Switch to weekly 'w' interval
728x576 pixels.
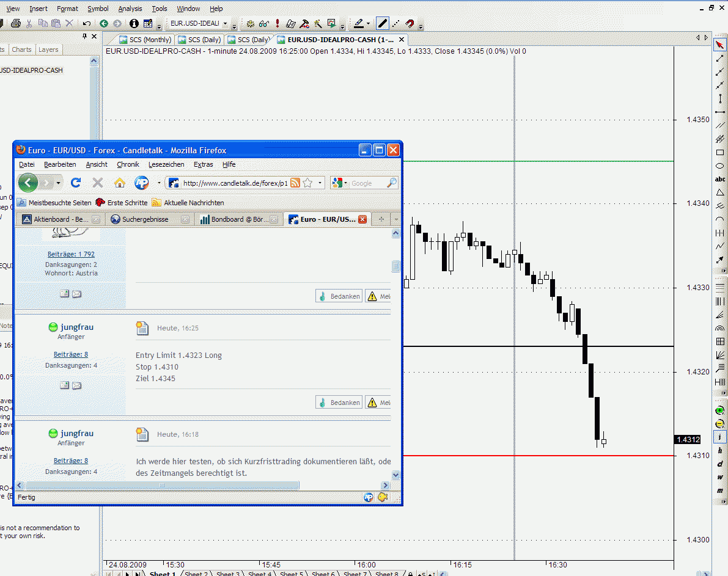pos(719,477)
